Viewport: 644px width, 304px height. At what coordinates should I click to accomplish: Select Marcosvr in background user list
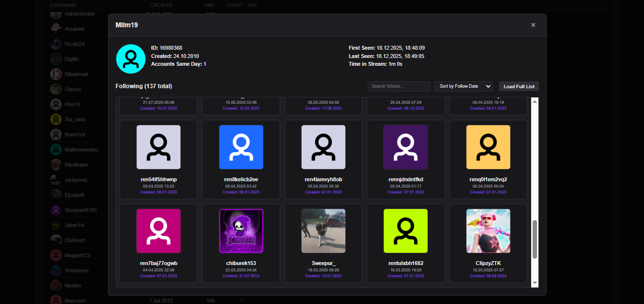pyautogui.click(x=75, y=301)
